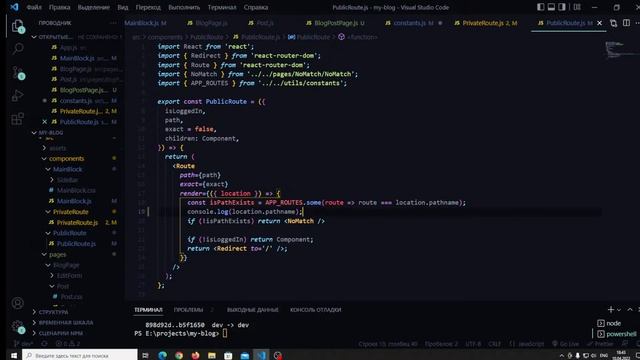Click errors and warnings status indicator
640x360 pixels.
(68, 344)
